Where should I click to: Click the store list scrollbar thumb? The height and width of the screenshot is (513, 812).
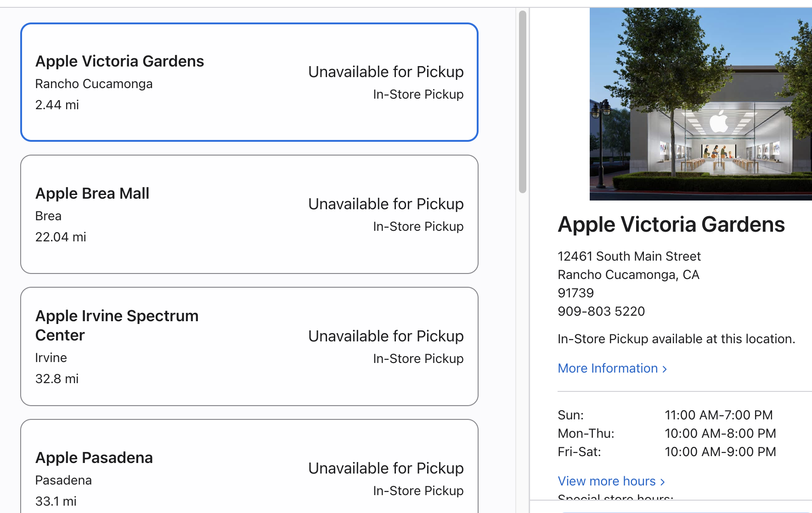pos(522,102)
